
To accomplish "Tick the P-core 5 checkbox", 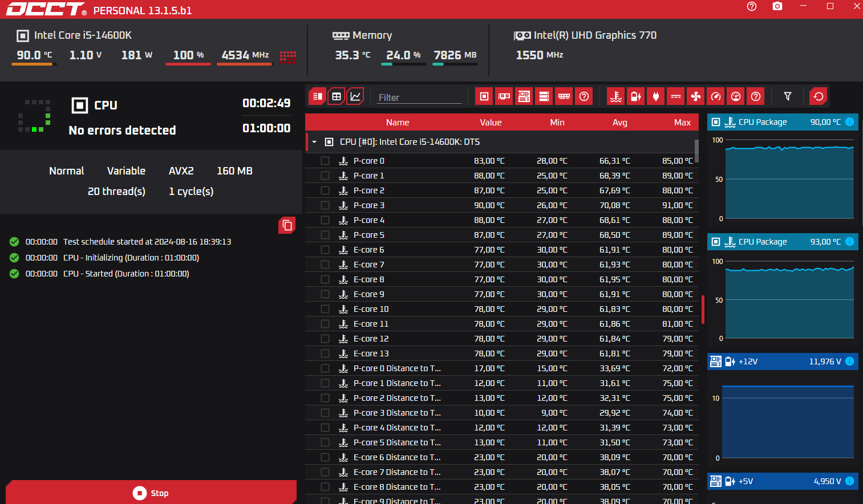I will tap(325, 235).
